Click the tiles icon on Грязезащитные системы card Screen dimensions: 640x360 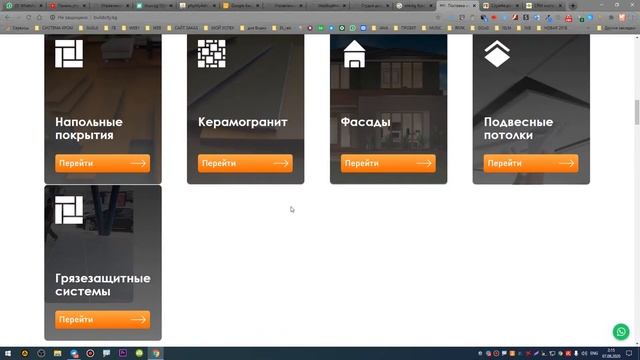(69, 210)
